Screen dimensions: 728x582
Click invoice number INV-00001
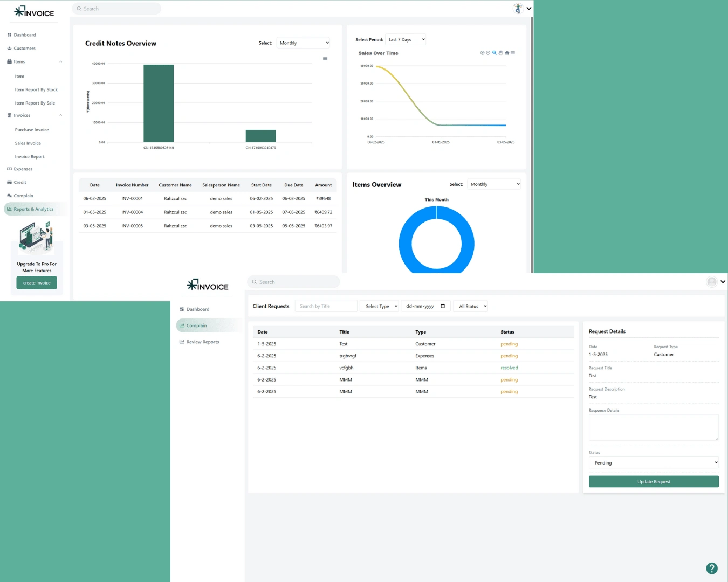tap(132, 199)
